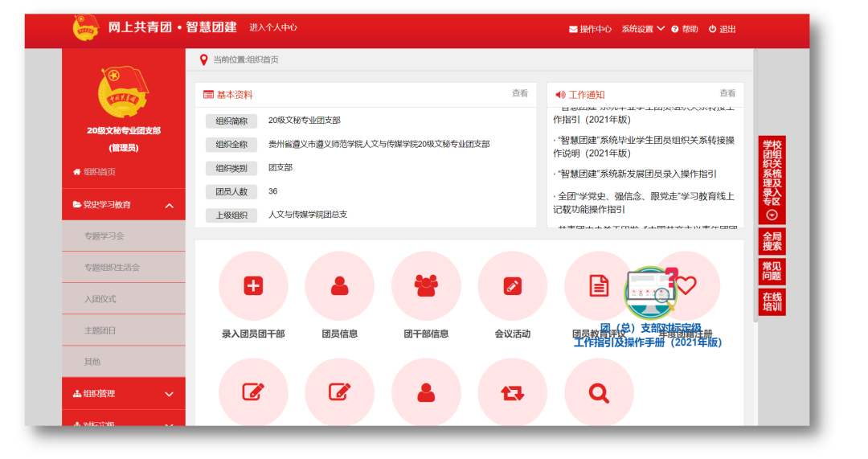Open the 在线培训 side button
The image size is (868, 459).
click(x=772, y=302)
